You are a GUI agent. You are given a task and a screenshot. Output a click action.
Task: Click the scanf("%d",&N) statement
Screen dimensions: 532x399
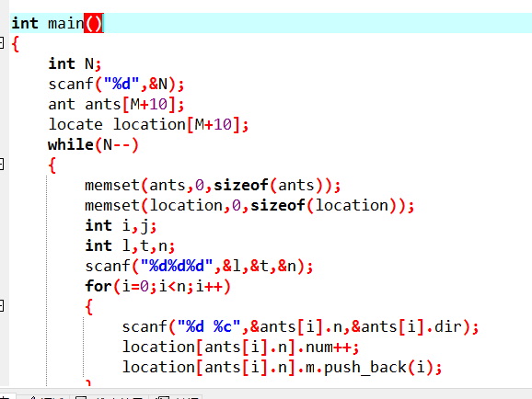pyautogui.click(x=116, y=84)
